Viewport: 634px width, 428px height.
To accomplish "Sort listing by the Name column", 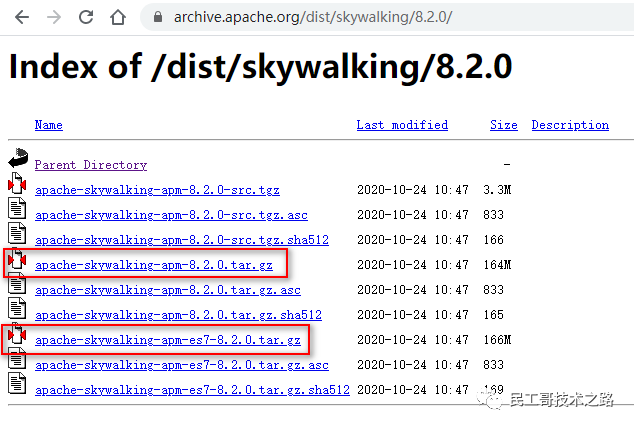I will click(49, 125).
